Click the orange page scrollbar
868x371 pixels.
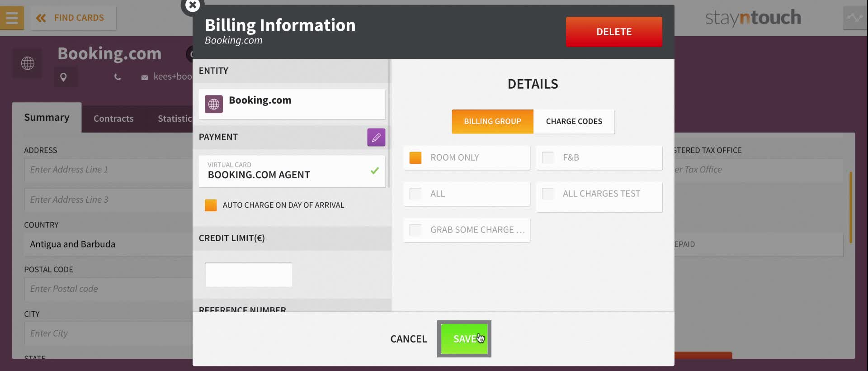tap(851, 207)
